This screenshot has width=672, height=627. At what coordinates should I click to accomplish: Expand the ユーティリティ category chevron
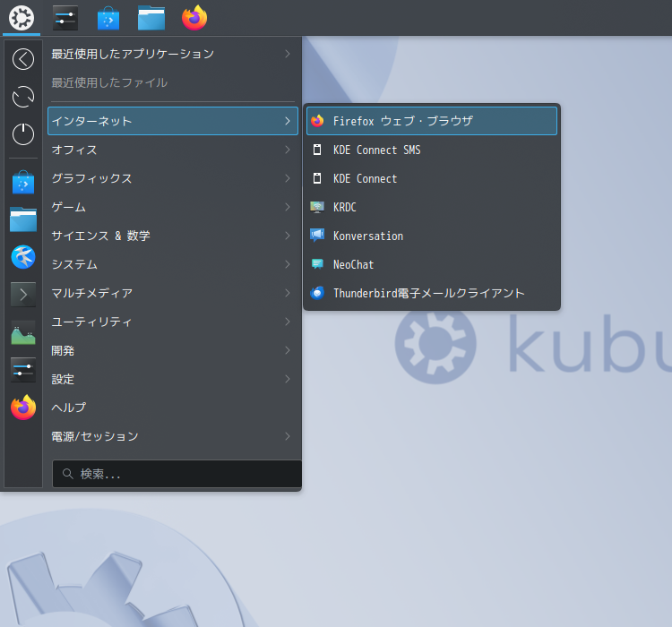click(288, 322)
